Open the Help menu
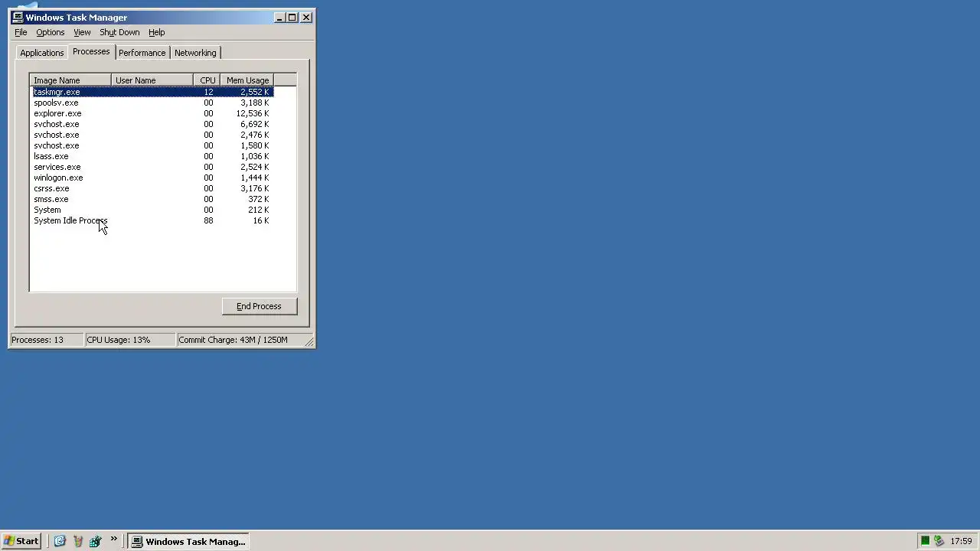The height and width of the screenshot is (551, 980). [156, 32]
